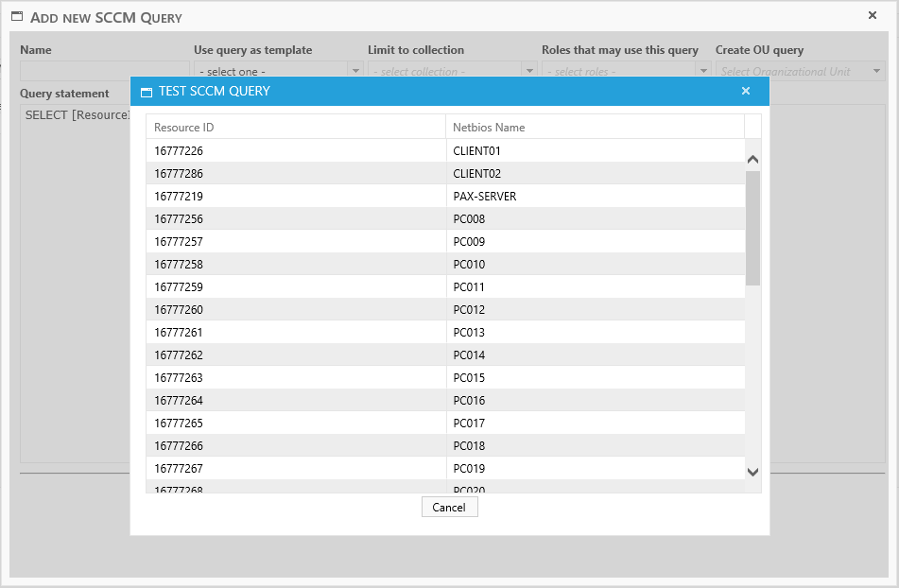Click the PC015 Netbios Name cell
This screenshot has height=588, width=899.
(x=595, y=378)
